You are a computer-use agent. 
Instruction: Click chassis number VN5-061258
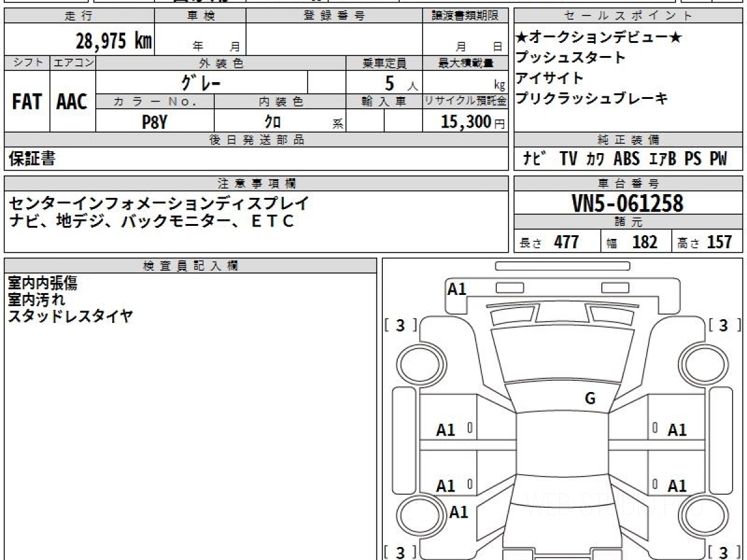pos(627,203)
